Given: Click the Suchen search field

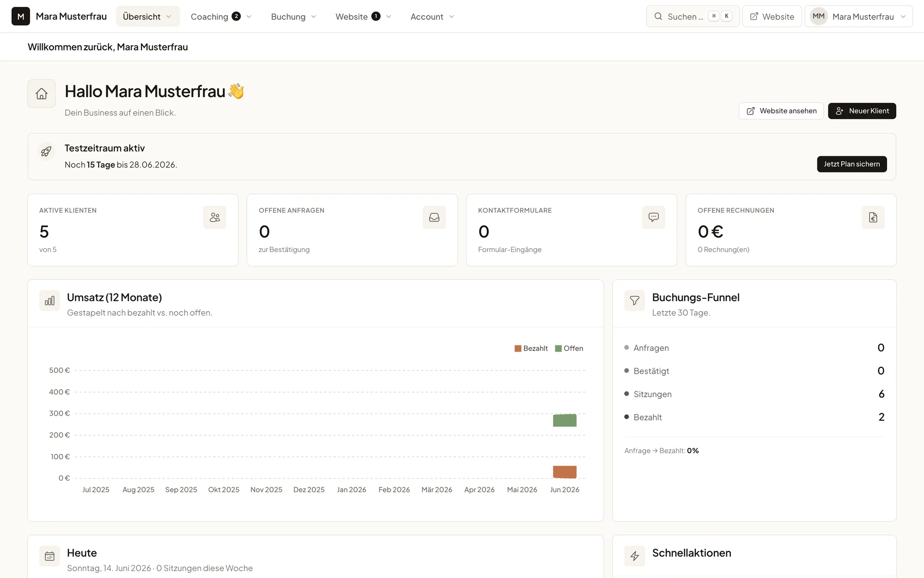Looking at the screenshot, I should [x=693, y=16].
